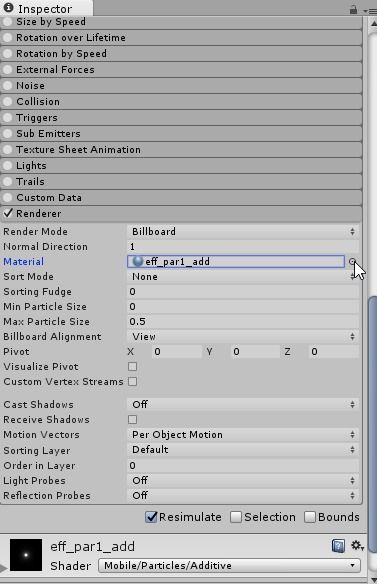
Task: Open the Motion Vectors dropdown
Action: pos(243,435)
